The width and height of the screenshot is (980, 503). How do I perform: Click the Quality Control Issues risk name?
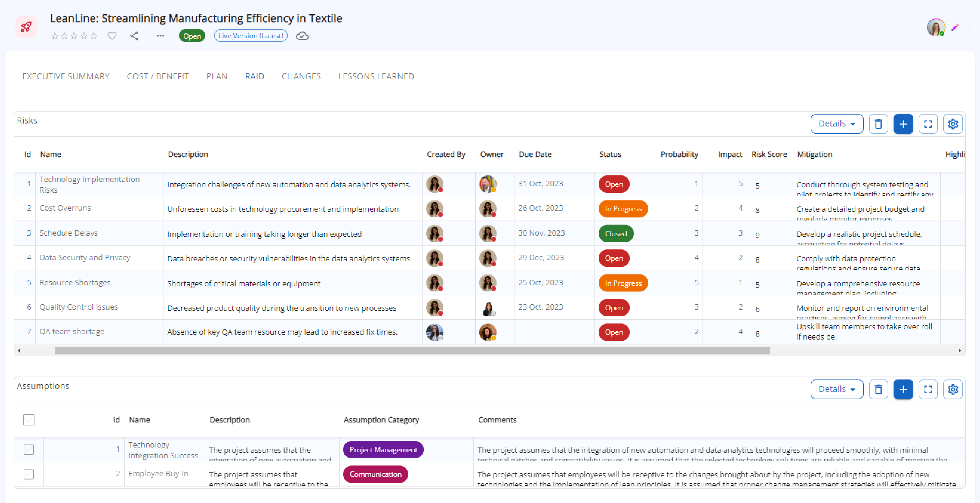(x=79, y=307)
